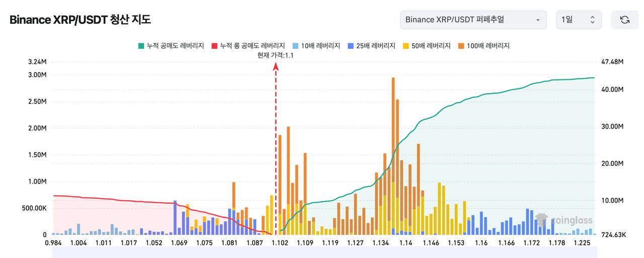Expand the 1일 time range selector
Viewport: 644px width, 258px height.
pyautogui.click(x=579, y=20)
